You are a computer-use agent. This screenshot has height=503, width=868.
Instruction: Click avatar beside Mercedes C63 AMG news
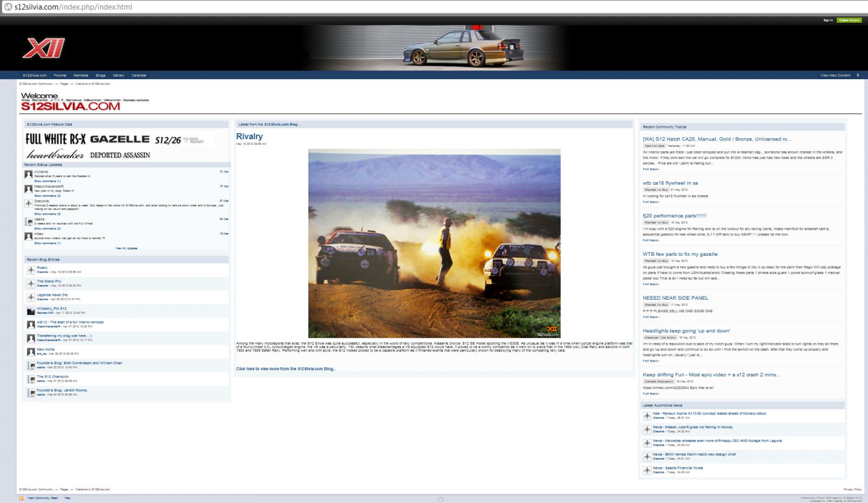coord(647,443)
